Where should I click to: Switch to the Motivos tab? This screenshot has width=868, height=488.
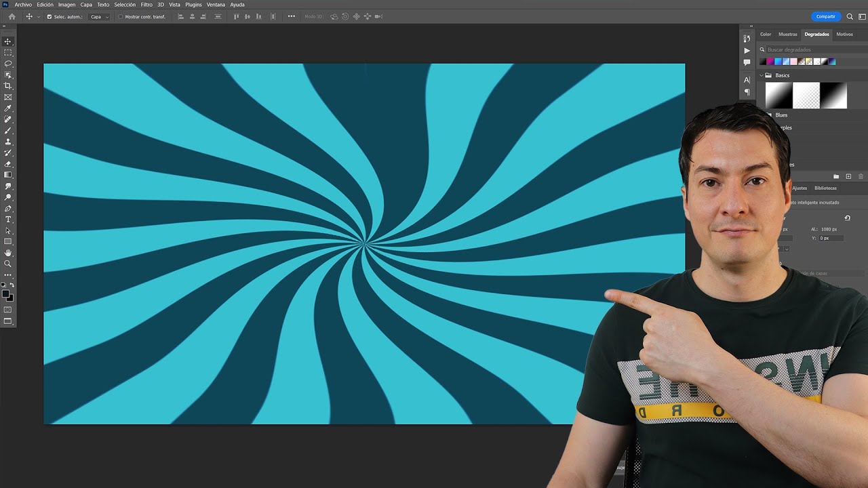tap(844, 34)
